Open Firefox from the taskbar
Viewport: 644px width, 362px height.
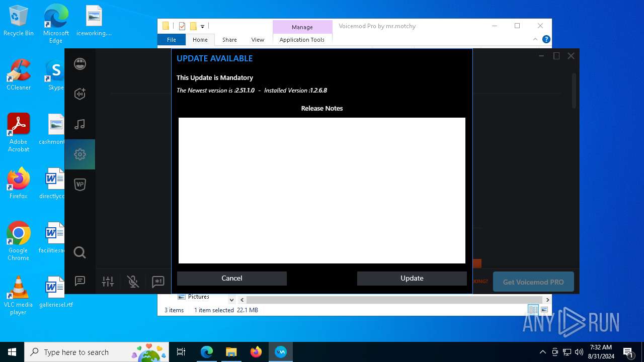point(256,352)
